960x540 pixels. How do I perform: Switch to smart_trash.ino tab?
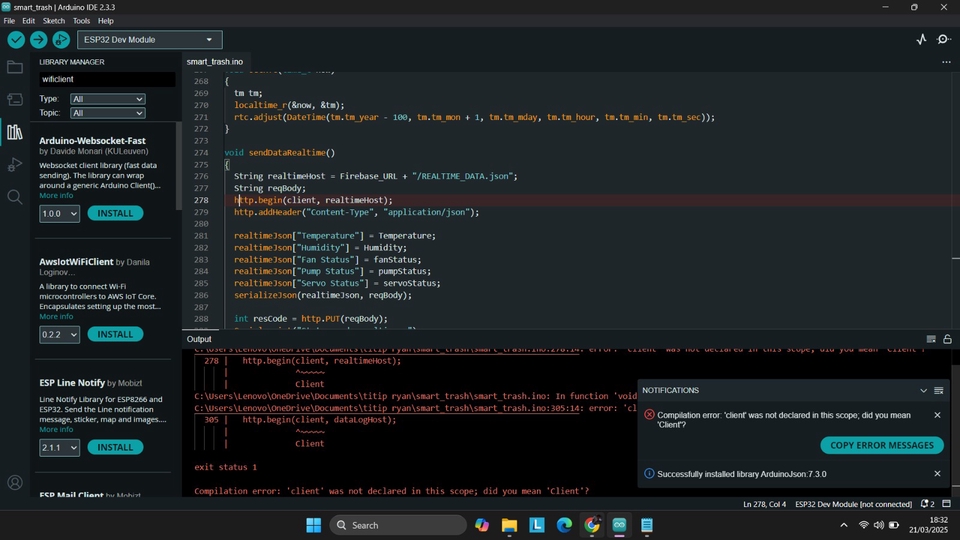[214, 61]
